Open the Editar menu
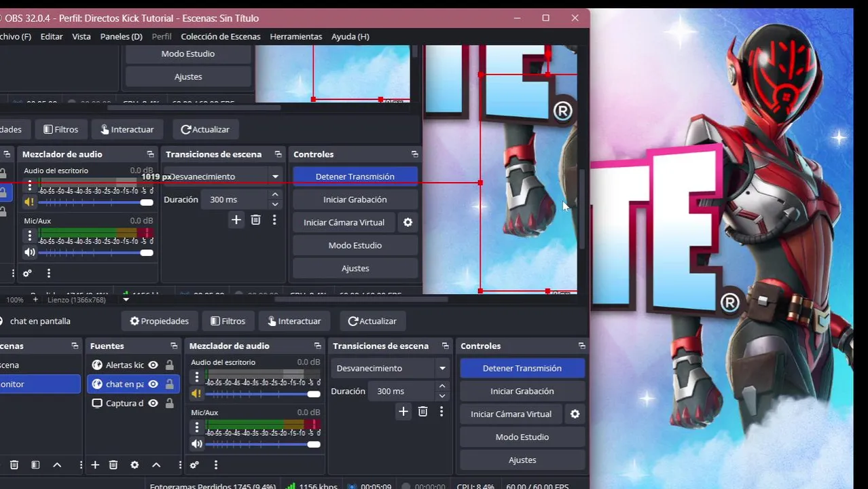Image resolution: width=868 pixels, height=489 pixels. pos(52,36)
